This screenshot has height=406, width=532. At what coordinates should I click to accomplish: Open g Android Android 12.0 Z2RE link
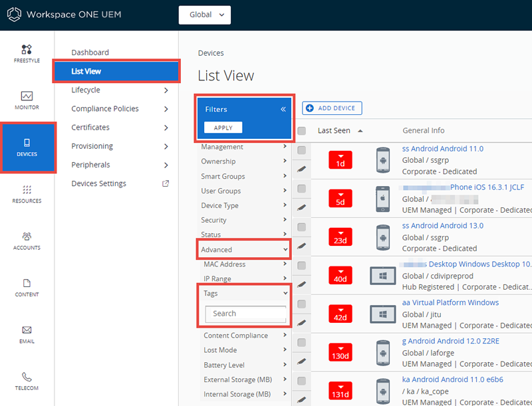pos(451,341)
